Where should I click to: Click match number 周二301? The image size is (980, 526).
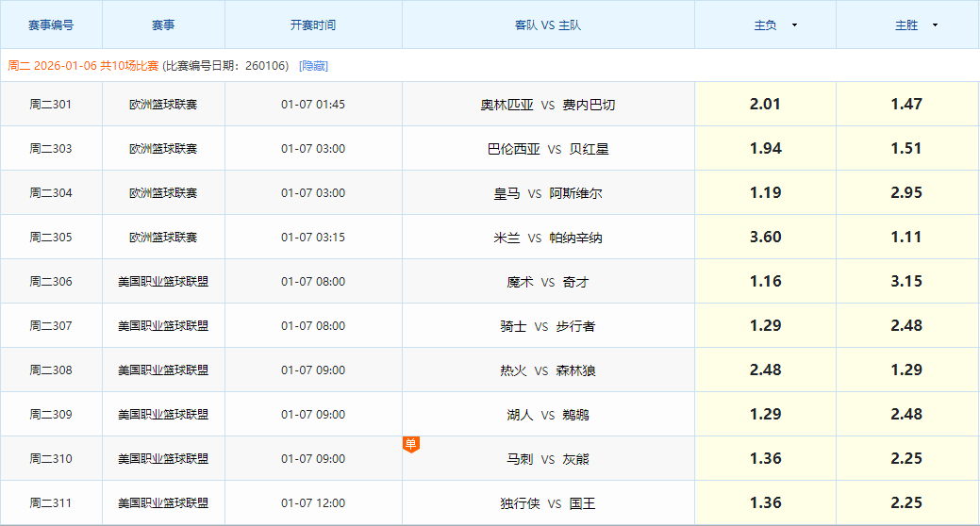[51, 105]
